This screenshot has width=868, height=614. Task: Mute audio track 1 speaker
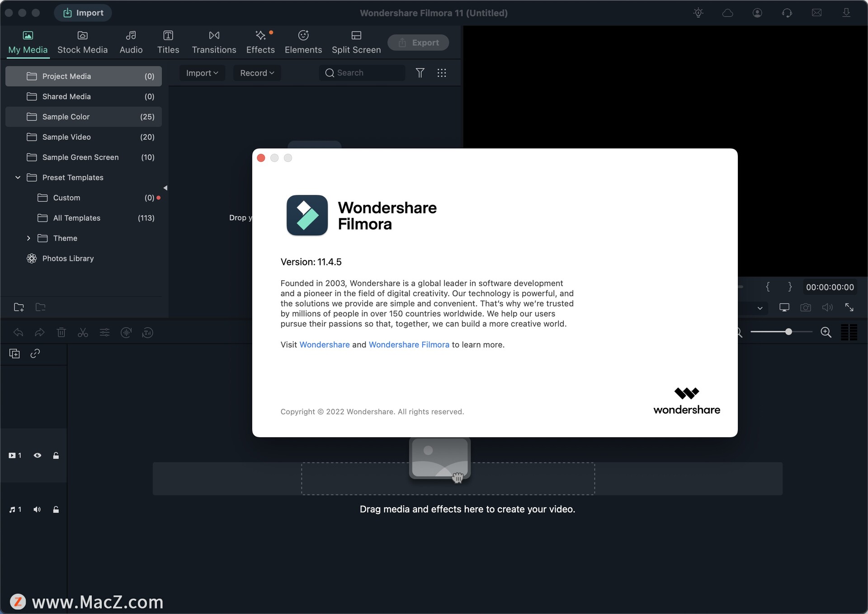pyautogui.click(x=37, y=510)
